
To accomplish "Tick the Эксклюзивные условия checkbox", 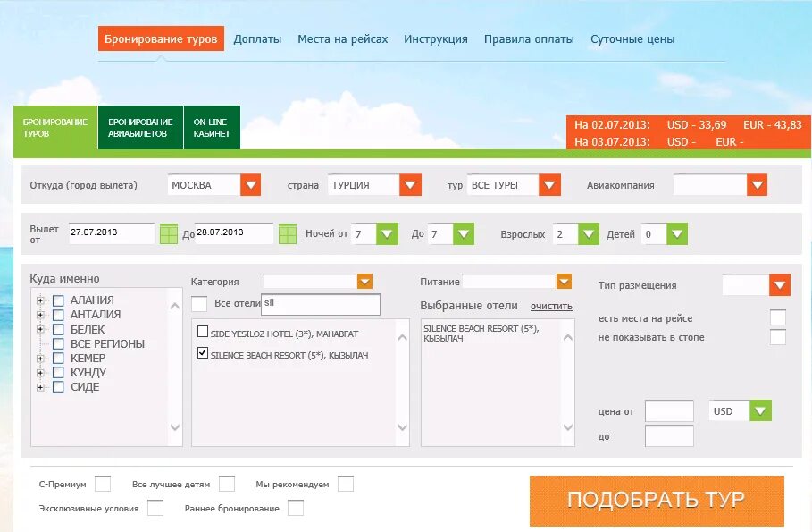I will (155, 508).
